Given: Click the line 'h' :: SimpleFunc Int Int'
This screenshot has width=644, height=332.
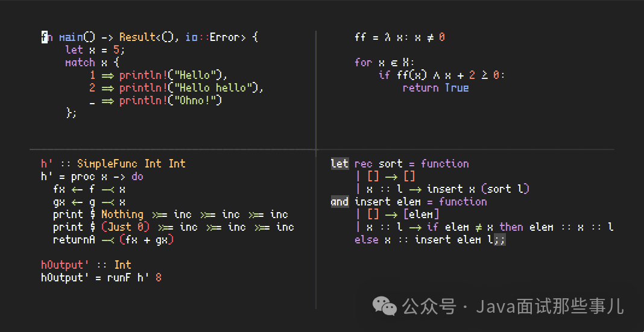Looking at the screenshot, I should [x=113, y=164].
